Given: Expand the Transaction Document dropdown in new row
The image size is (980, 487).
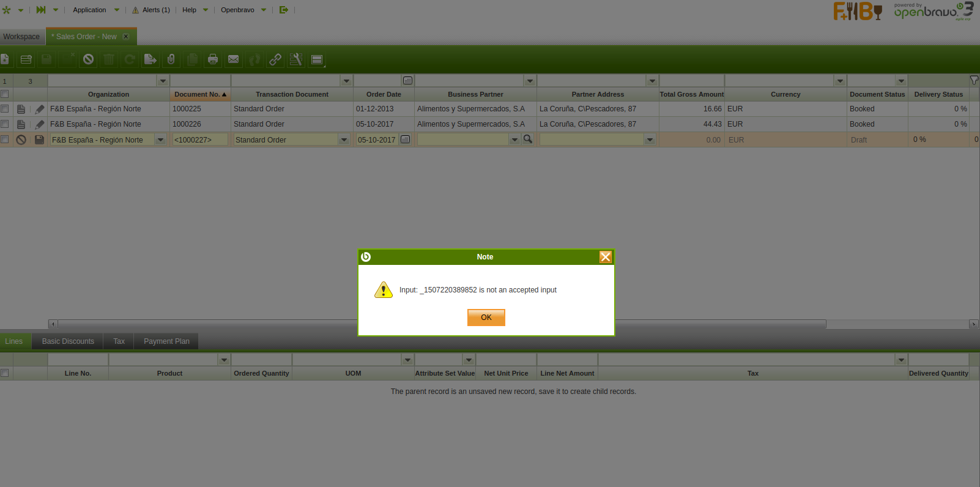Looking at the screenshot, I should coord(344,140).
